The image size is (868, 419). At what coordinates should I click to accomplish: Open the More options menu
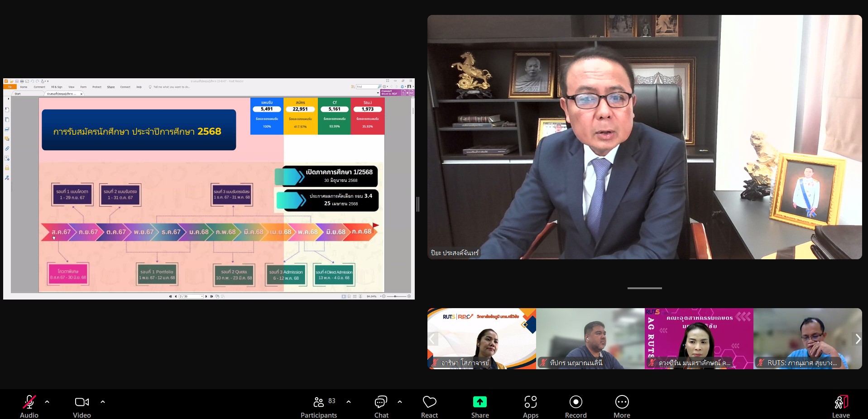(622, 406)
